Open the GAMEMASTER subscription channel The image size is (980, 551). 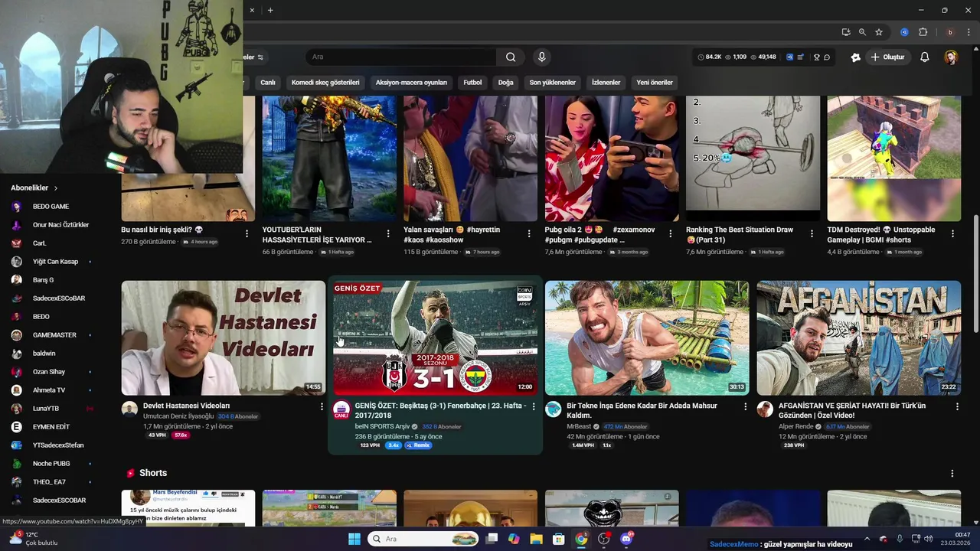(x=54, y=335)
